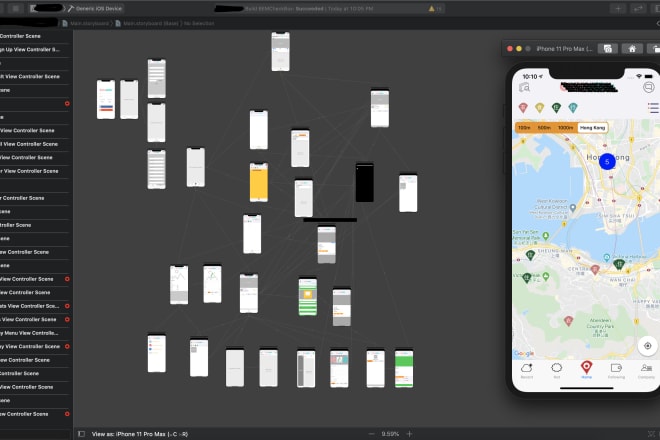Select scene with blue and red buttons
The image size is (660, 440).
pyautogui.click(x=106, y=100)
